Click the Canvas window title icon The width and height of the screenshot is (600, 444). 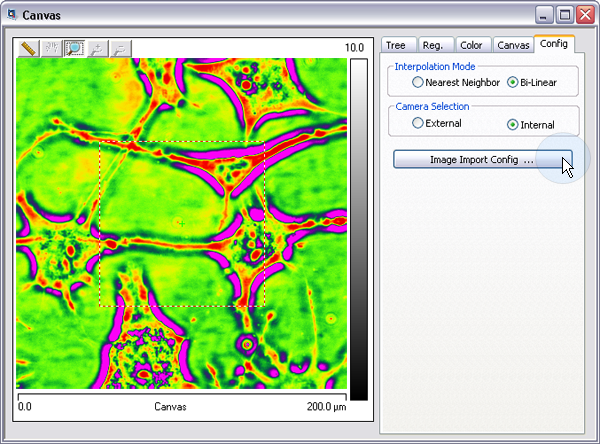click(x=12, y=15)
